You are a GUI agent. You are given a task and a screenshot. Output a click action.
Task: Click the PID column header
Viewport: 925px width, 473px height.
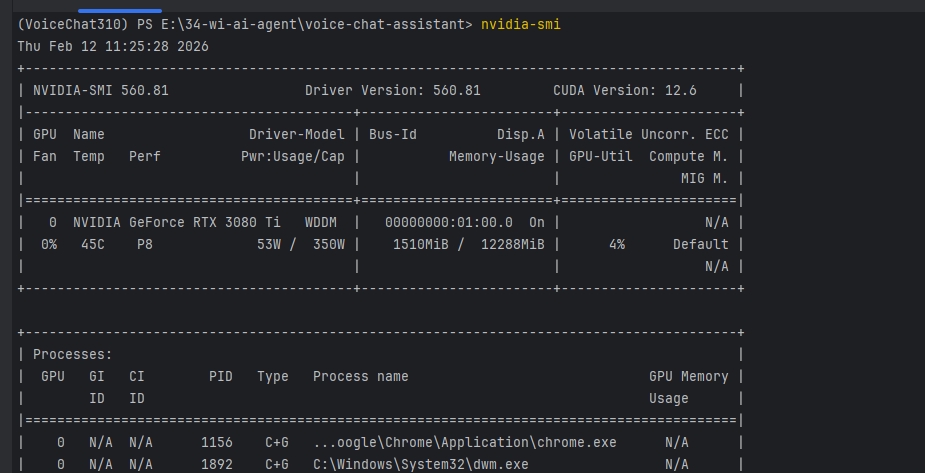[221, 377]
